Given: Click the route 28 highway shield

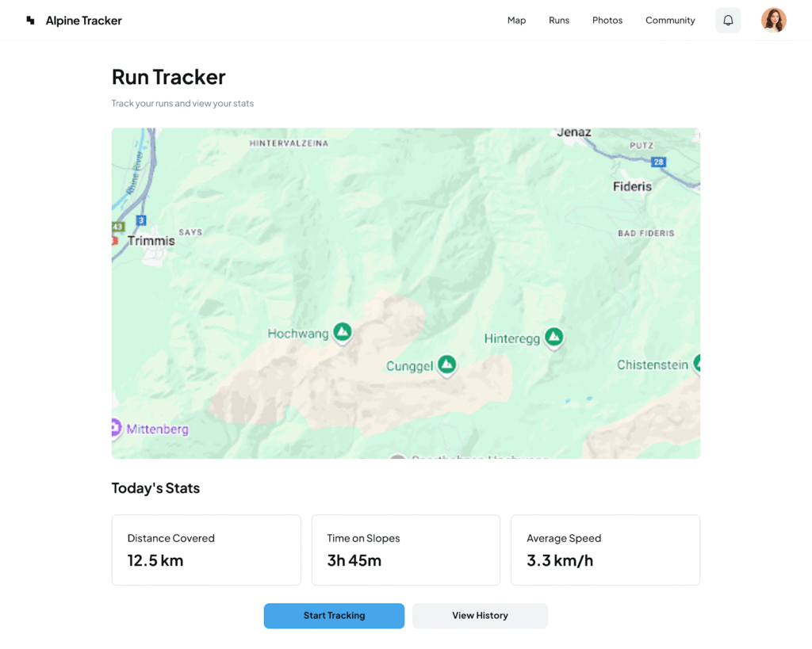Looking at the screenshot, I should pos(658,162).
